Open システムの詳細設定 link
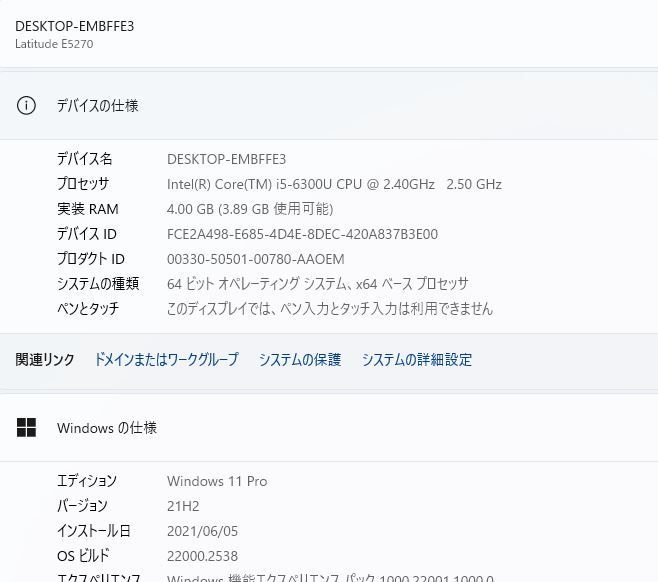 click(417, 360)
